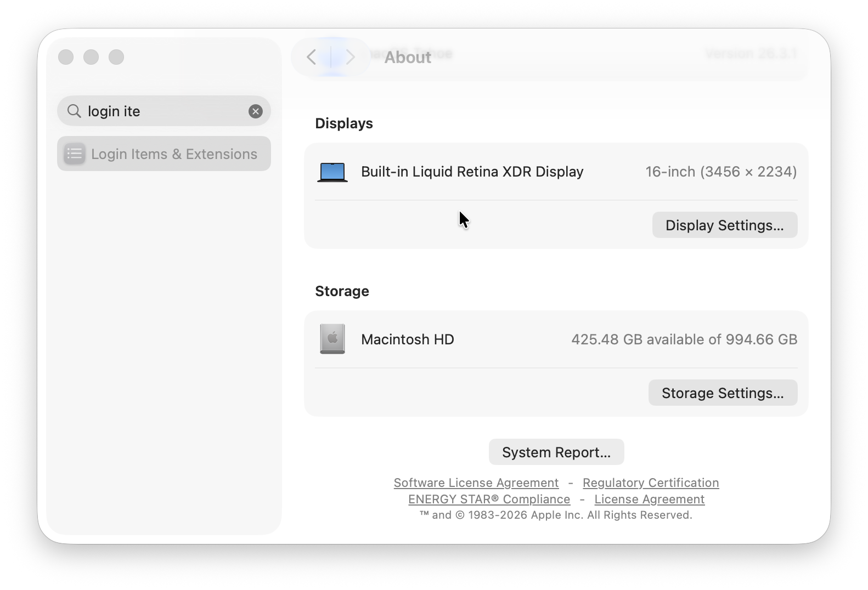Click the About page title

tap(407, 57)
